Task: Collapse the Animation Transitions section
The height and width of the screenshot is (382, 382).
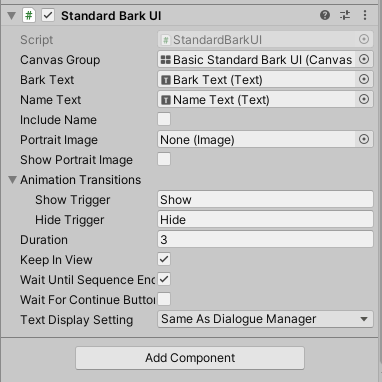Action: (12, 180)
